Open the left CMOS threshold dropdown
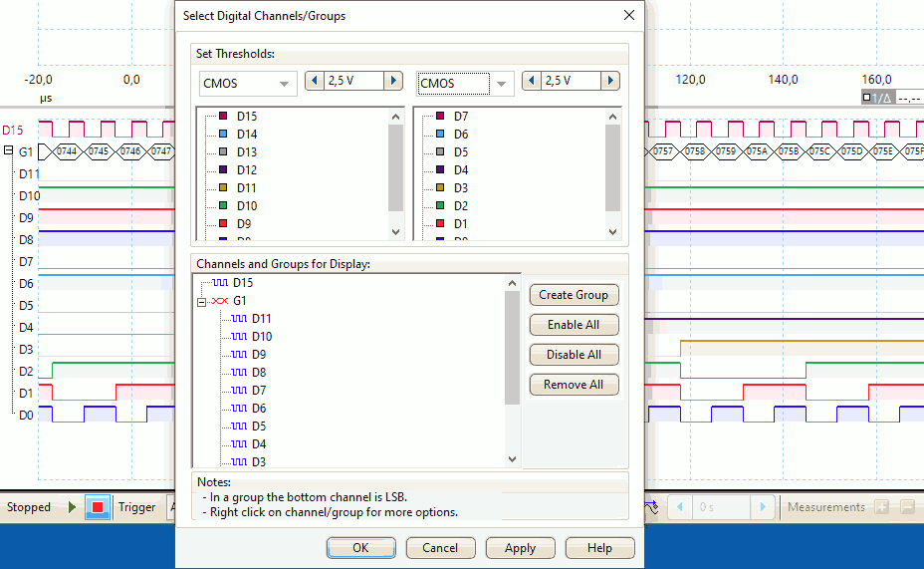Viewport: 924px width, 569px height. [x=285, y=84]
